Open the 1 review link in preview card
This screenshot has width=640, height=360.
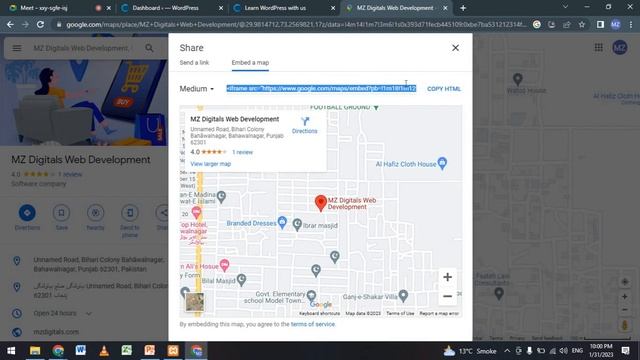click(242, 152)
